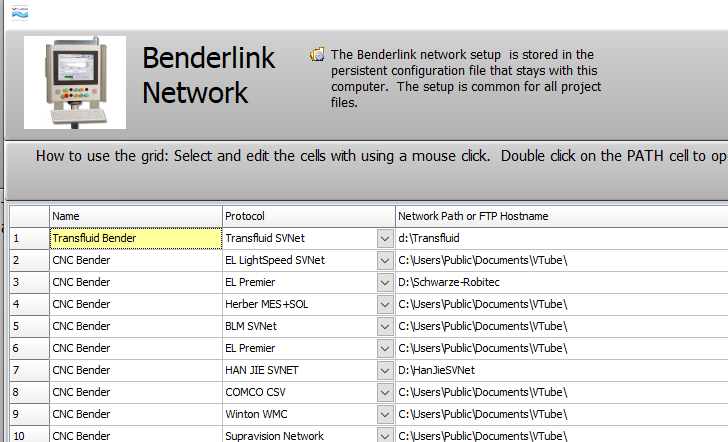Select the Transfluid Bender name cell
This screenshot has width=728, height=442.
pos(136,238)
